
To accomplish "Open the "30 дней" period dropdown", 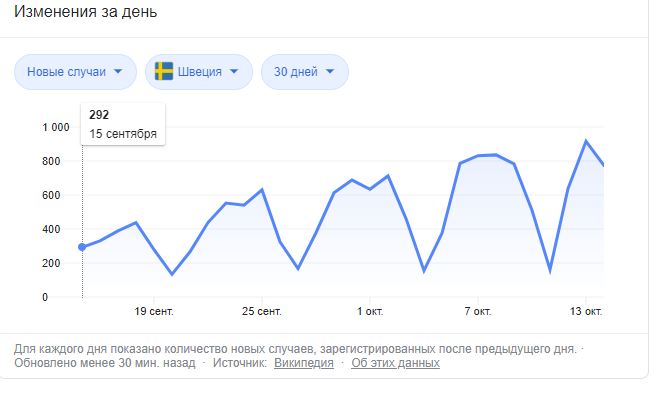I will point(305,72).
